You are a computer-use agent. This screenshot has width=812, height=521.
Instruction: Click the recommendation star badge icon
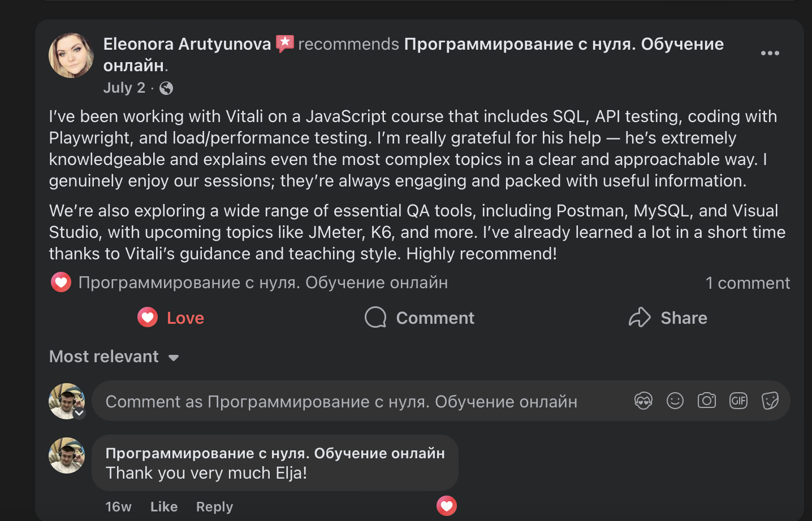[x=284, y=44]
